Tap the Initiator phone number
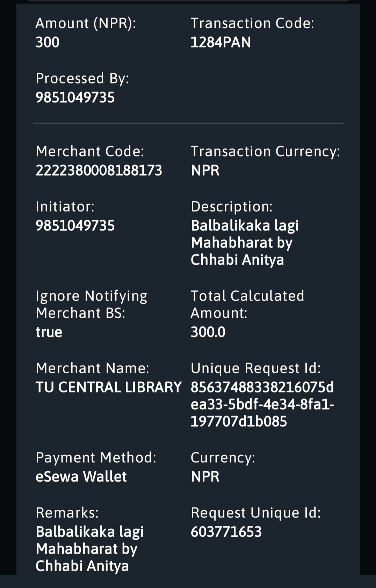This screenshot has height=588, width=376. tap(75, 226)
